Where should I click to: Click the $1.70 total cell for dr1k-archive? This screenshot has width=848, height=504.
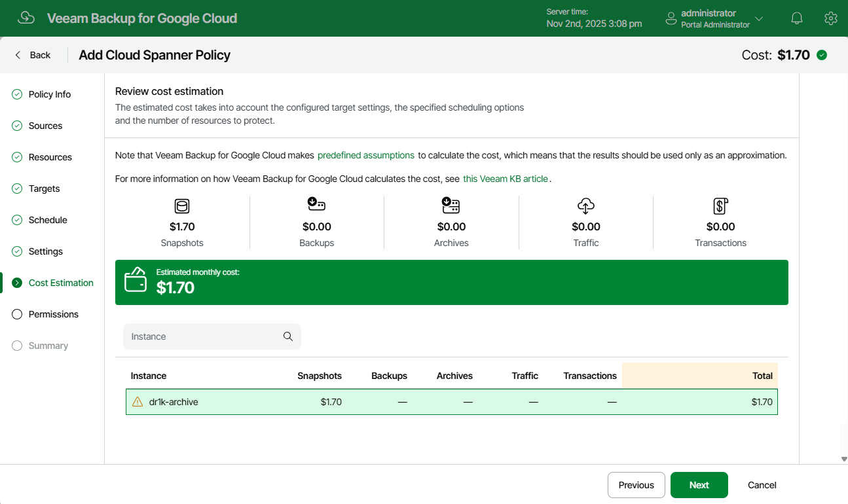point(762,402)
